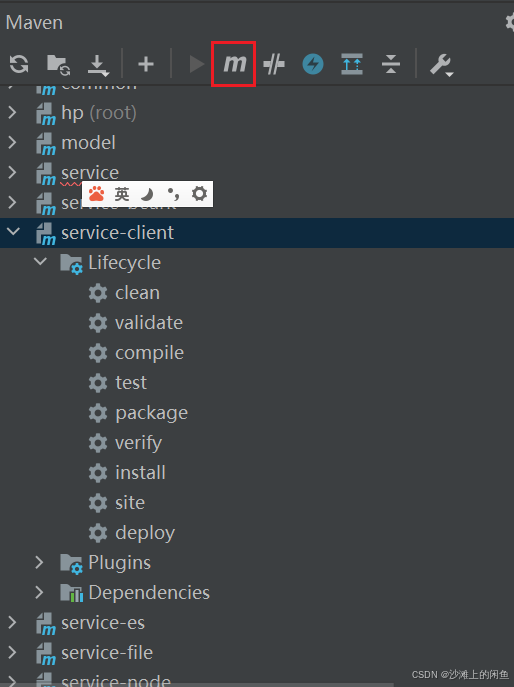Add a Maven project with plus icon

(146, 64)
